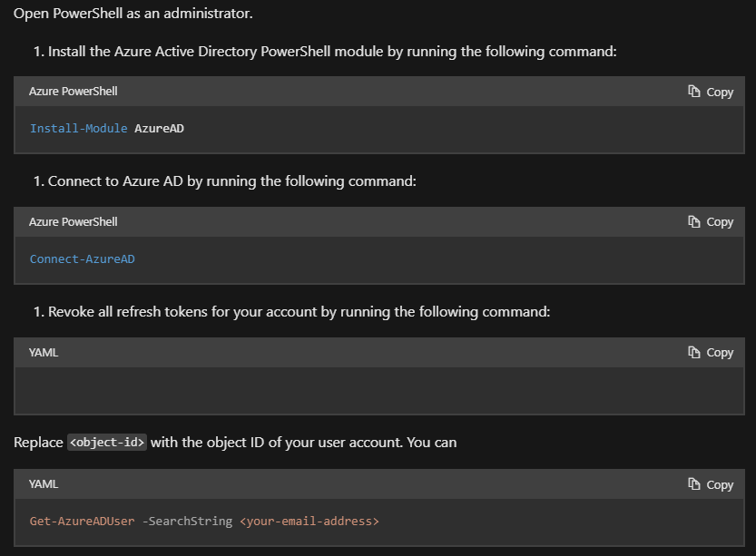Image resolution: width=756 pixels, height=556 pixels.
Task: Click the copy icon next to Get-AzureADUser snippet
Action: [694, 483]
